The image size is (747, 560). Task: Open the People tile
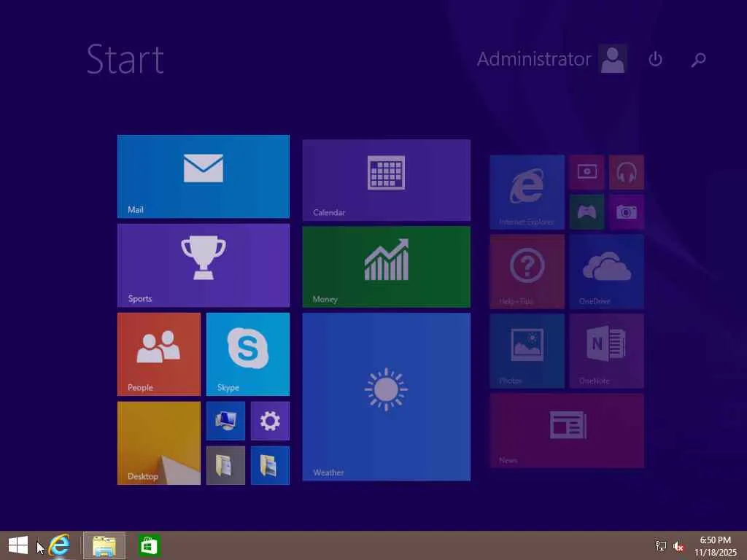tap(159, 354)
